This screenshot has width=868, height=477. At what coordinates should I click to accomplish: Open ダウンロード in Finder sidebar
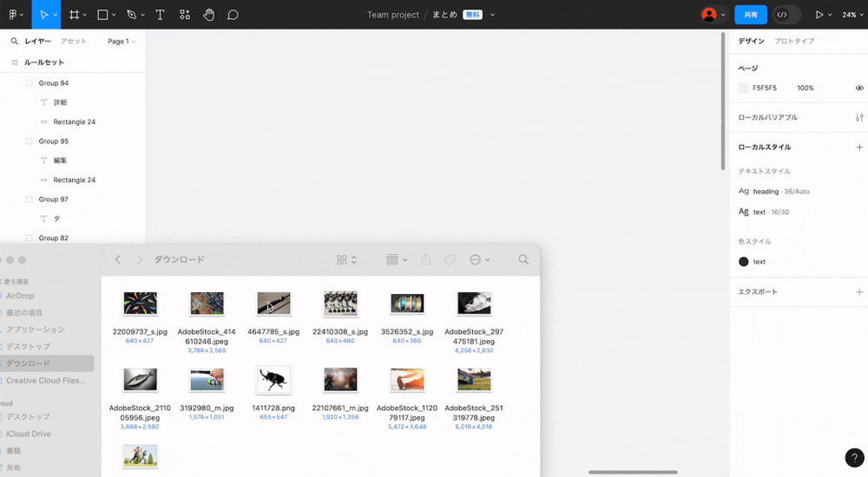click(28, 363)
